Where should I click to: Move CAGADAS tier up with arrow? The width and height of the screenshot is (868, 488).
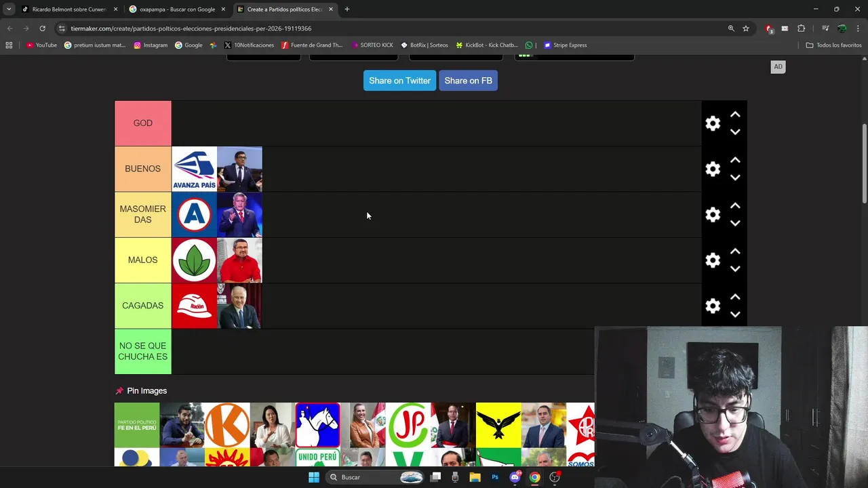pyautogui.click(x=735, y=297)
